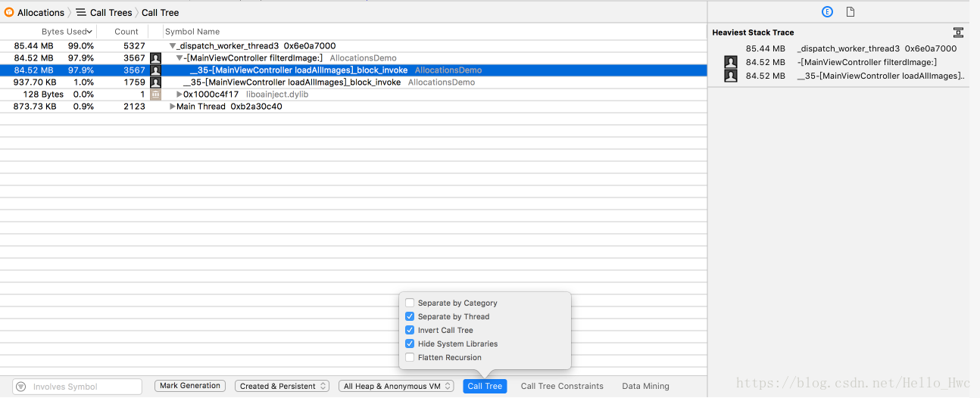The height and width of the screenshot is (398, 980).
Task: Open the Call Trees breadcrumb menu
Action: (111, 12)
